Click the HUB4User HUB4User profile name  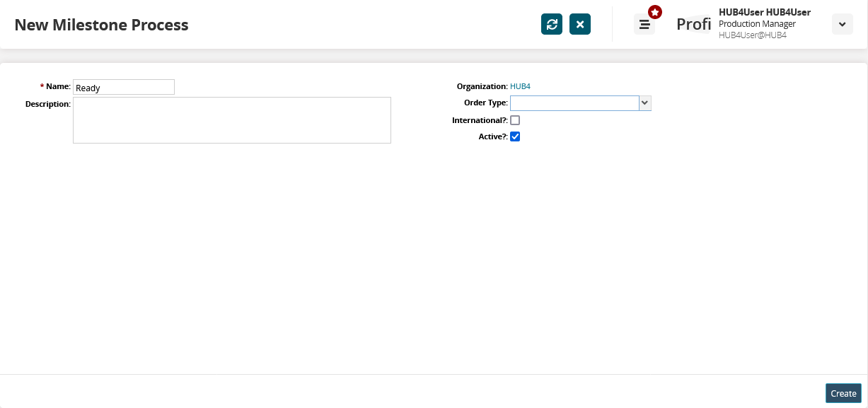[x=764, y=12]
